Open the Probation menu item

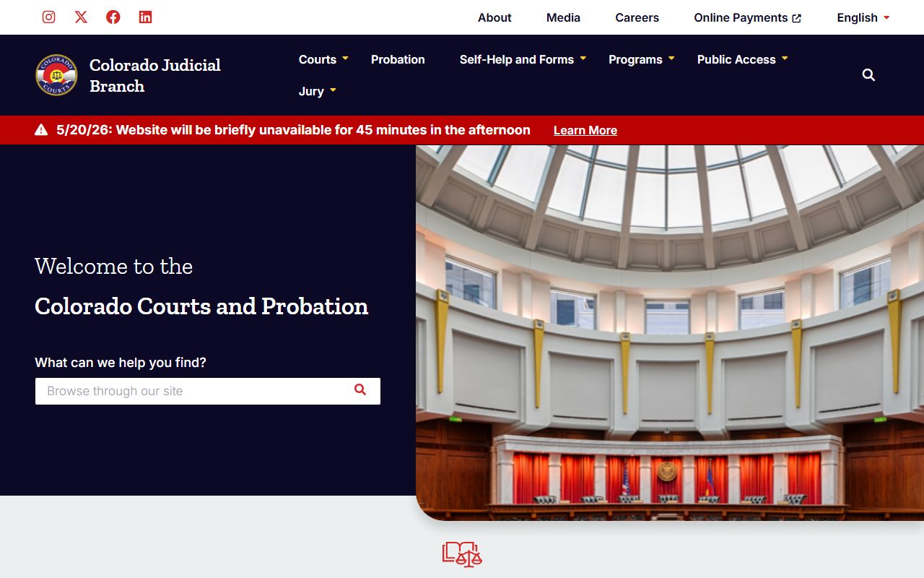[398, 59]
